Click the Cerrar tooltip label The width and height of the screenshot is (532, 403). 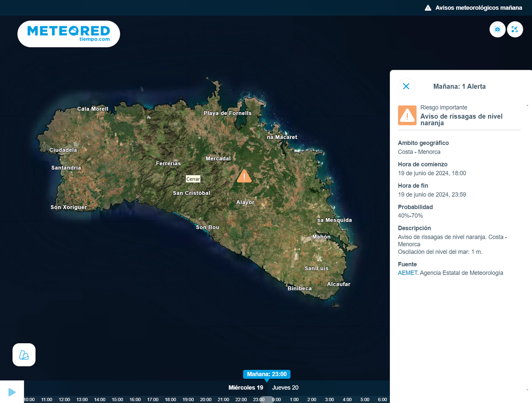pyautogui.click(x=193, y=179)
